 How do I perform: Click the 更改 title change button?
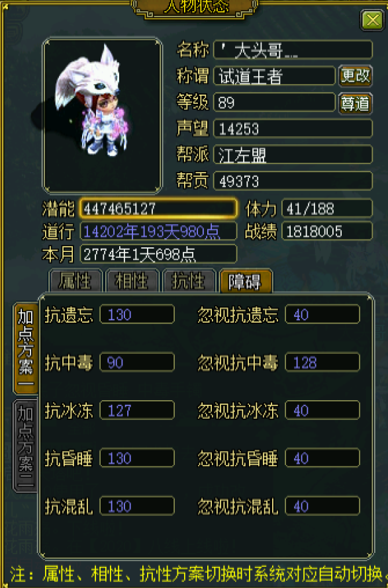click(356, 76)
